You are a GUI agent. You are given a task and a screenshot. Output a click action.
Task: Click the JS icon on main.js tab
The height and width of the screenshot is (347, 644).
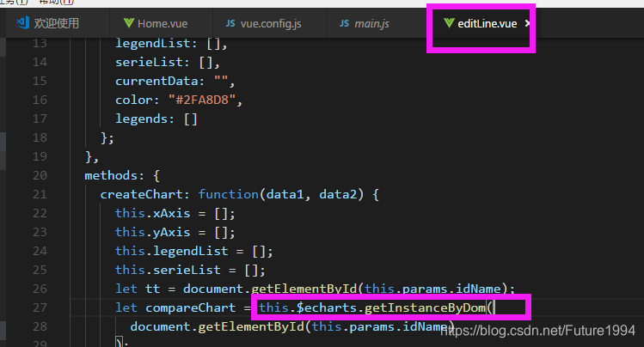pos(344,23)
